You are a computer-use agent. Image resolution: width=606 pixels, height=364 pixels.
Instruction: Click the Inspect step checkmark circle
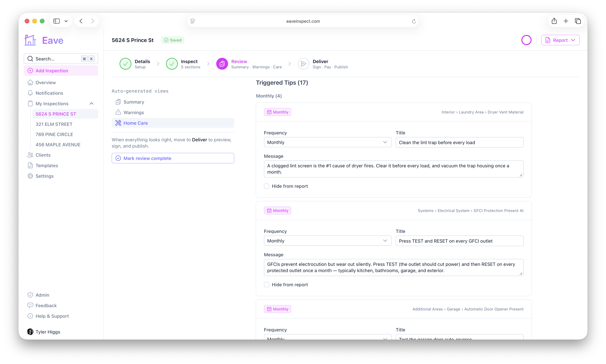(172, 64)
